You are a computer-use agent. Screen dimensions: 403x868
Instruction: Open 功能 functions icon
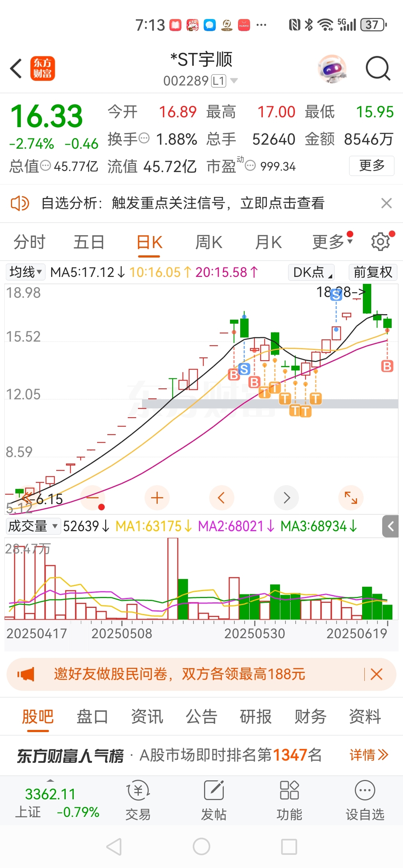[x=289, y=800]
